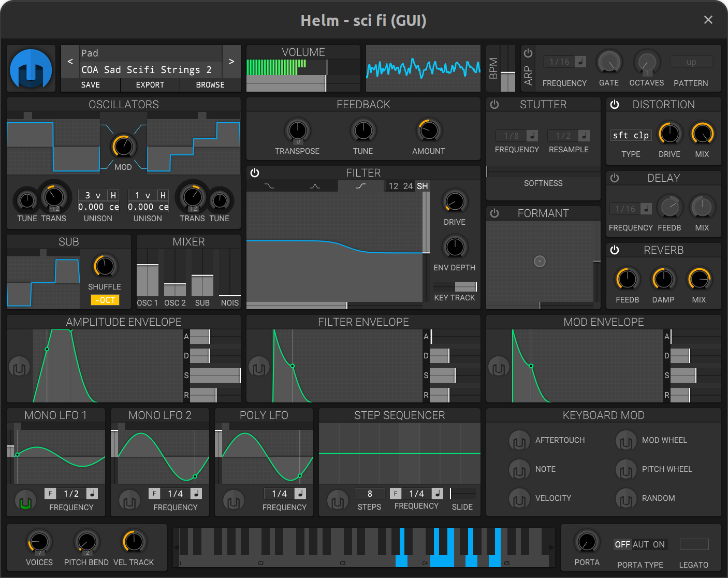Image resolution: width=728 pixels, height=578 pixels.
Task: Click the Pitch Wheel modulation icon
Action: (x=626, y=470)
